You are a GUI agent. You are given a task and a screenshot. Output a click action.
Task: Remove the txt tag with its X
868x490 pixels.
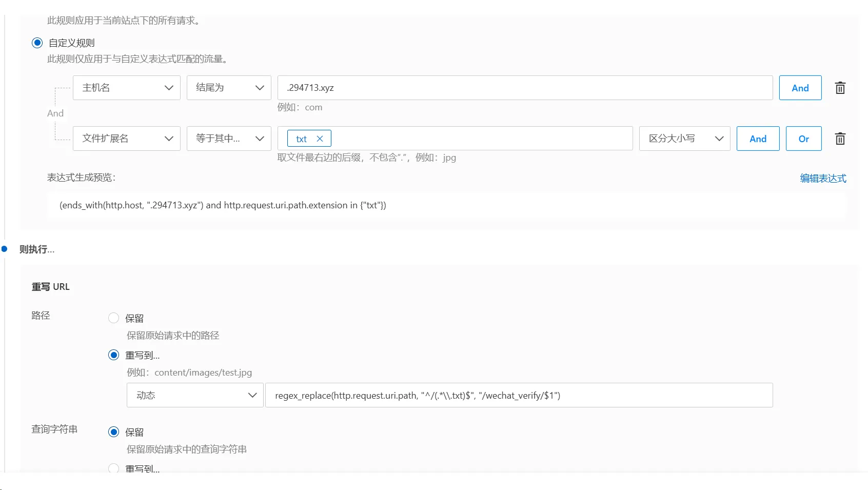[x=320, y=139]
